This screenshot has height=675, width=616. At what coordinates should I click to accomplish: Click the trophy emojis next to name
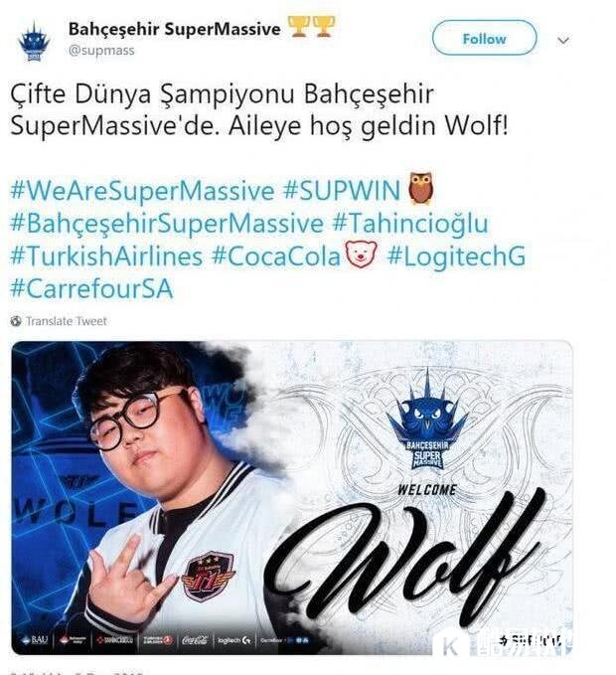tap(311, 27)
